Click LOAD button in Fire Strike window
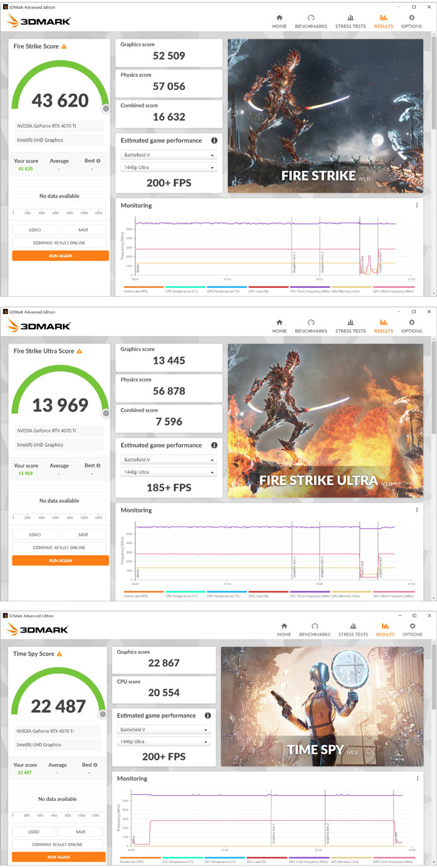The image size is (437, 868). click(x=35, y=230)
